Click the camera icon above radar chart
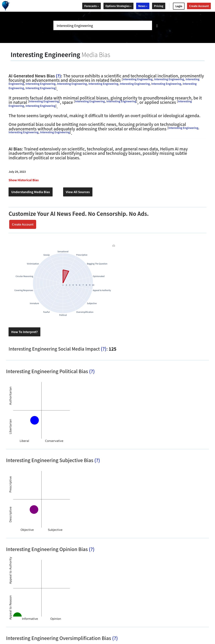The image size is (215, 644). pyautogui.click(x=114, y=246)
